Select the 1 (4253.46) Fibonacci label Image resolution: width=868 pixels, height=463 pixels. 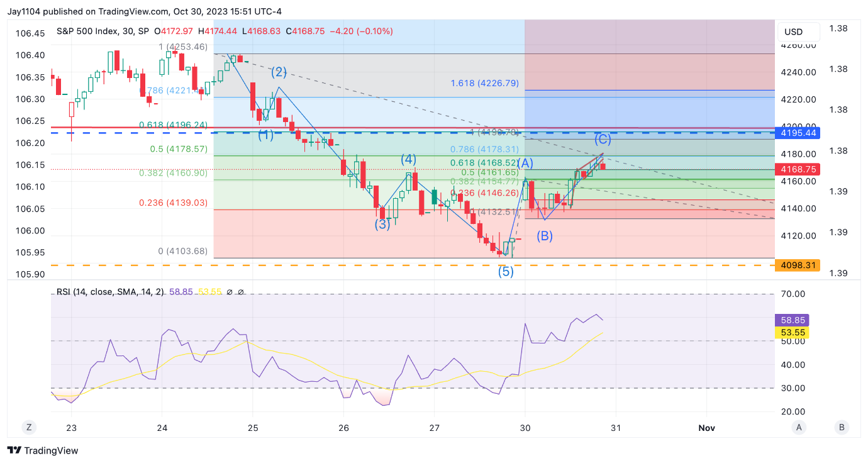pyautogui.click(x=183, y=47)
